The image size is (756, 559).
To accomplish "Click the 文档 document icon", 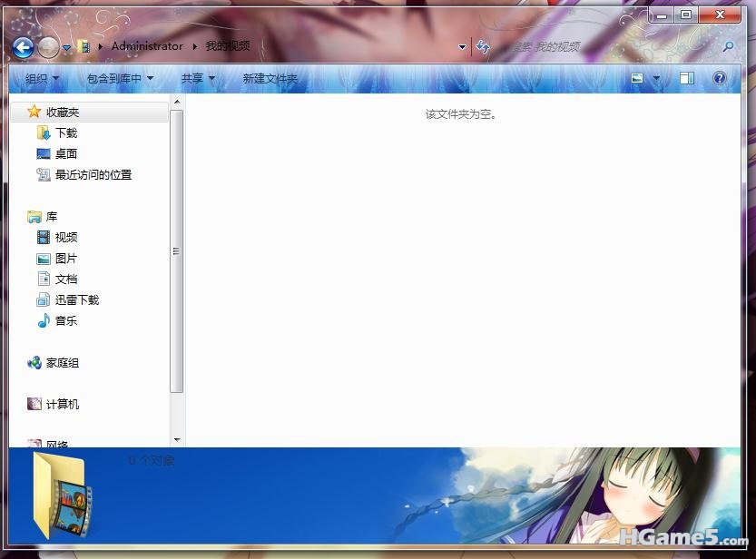I will (44, 279).
